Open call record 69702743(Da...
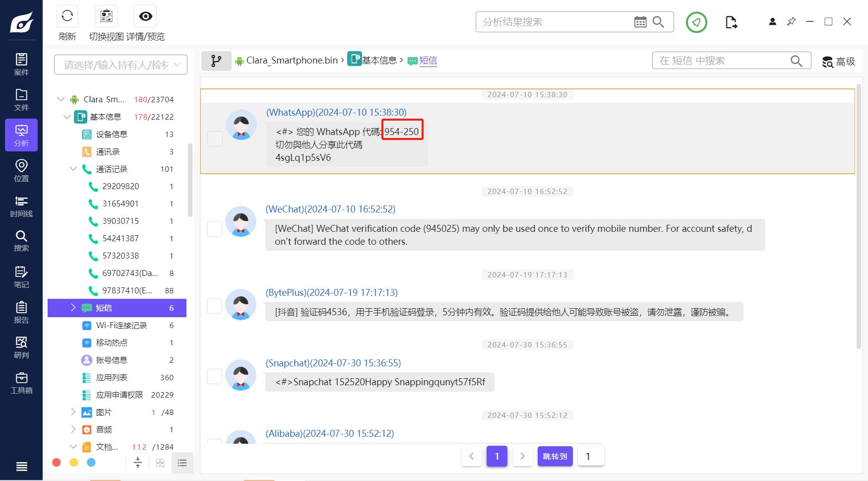The width and height of the screenshot is (868, 481). click(x=130, y=273)
